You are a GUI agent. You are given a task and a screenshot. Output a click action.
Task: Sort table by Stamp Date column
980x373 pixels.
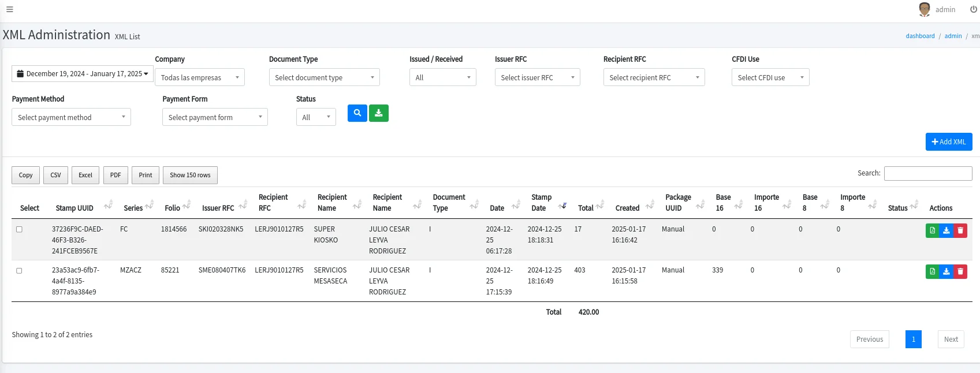tap(542, 203)
